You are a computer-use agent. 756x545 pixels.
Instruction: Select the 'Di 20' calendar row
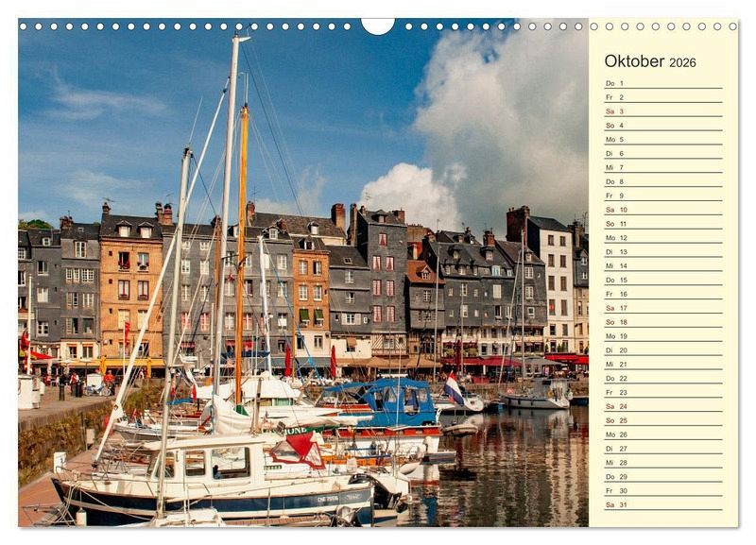coord(663,350)
